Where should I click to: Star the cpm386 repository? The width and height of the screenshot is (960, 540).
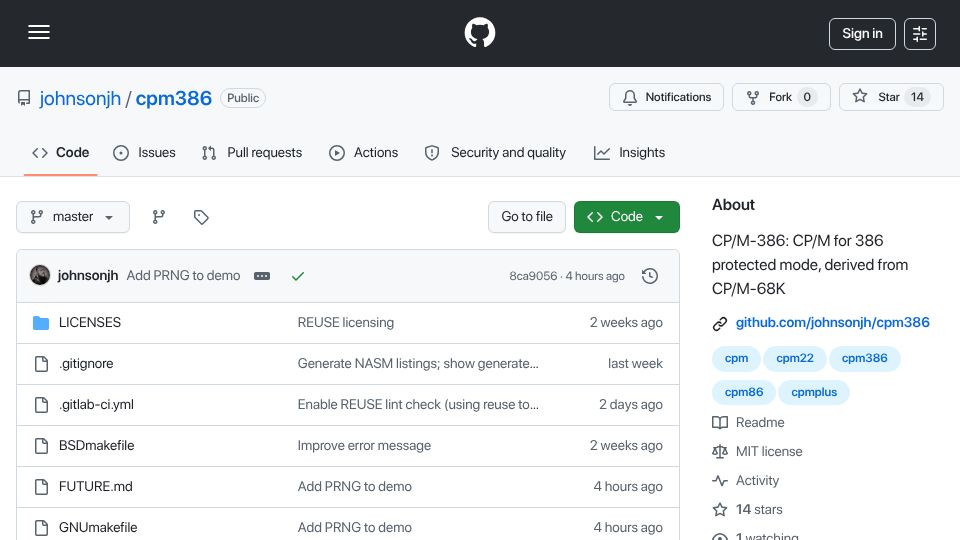pyautogui.click(x=891, y=97)
